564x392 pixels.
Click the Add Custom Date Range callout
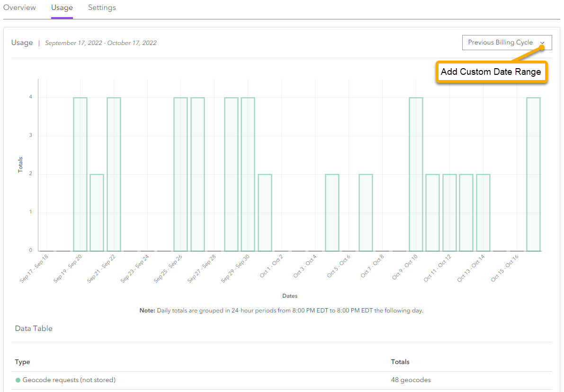[x=491, y=72]
